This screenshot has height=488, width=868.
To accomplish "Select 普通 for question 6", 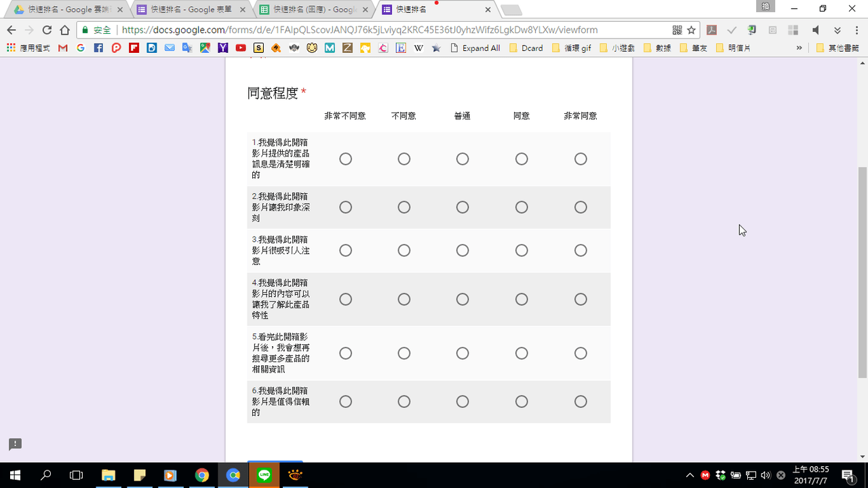I will tap(462, 402).
